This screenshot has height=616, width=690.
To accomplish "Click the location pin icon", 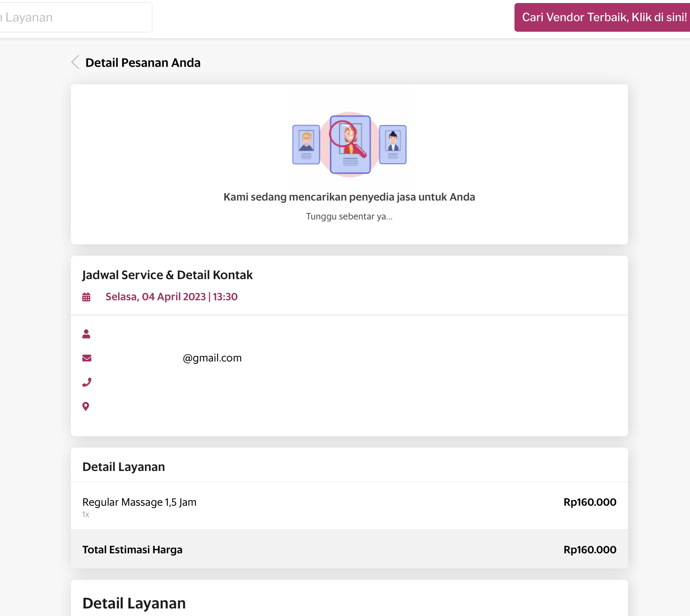I will point(86,406).
